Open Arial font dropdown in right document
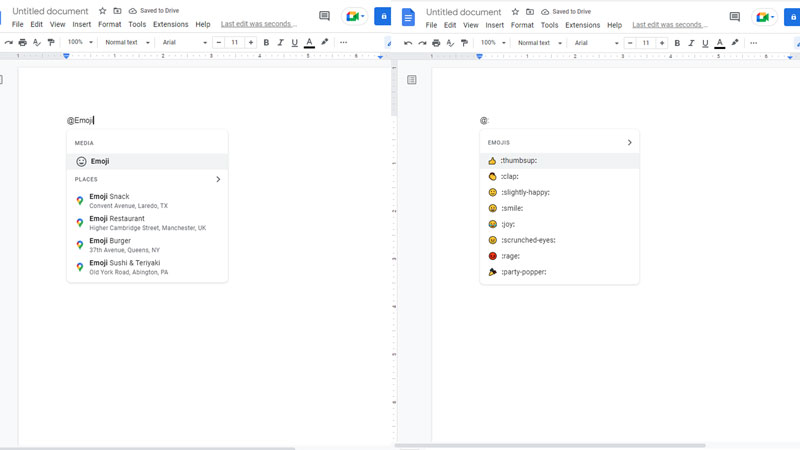The height and width of the screenshot is (450, 800). (596, 43)
